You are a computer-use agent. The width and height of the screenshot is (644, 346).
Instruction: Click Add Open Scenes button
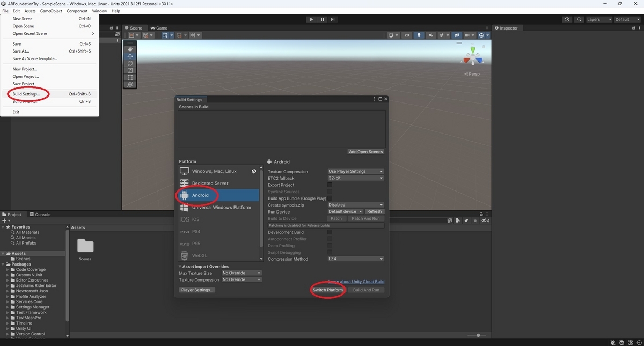click(x=366, y=152)
